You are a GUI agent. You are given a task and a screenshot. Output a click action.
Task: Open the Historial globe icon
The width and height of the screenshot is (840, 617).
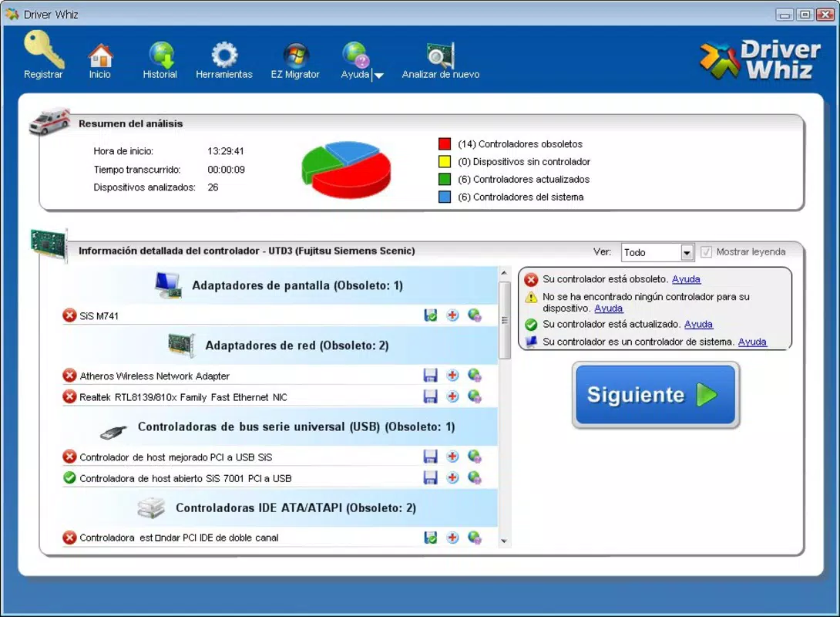tap(160, 61)
